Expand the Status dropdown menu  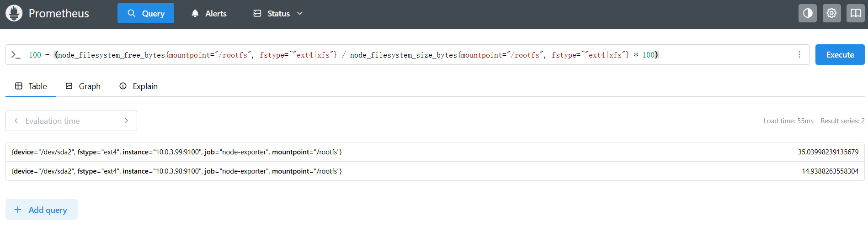click(278, 13)
